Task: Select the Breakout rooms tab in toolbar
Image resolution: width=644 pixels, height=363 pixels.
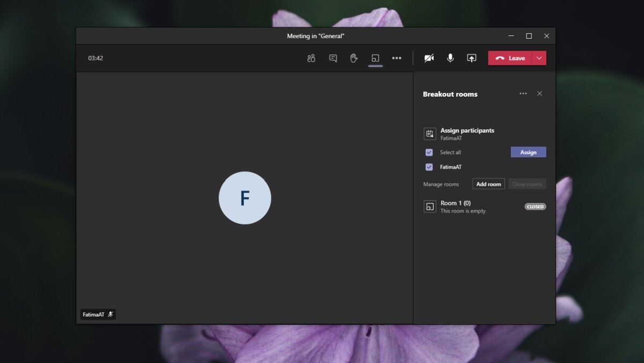Action: click(x=376, y=58)
